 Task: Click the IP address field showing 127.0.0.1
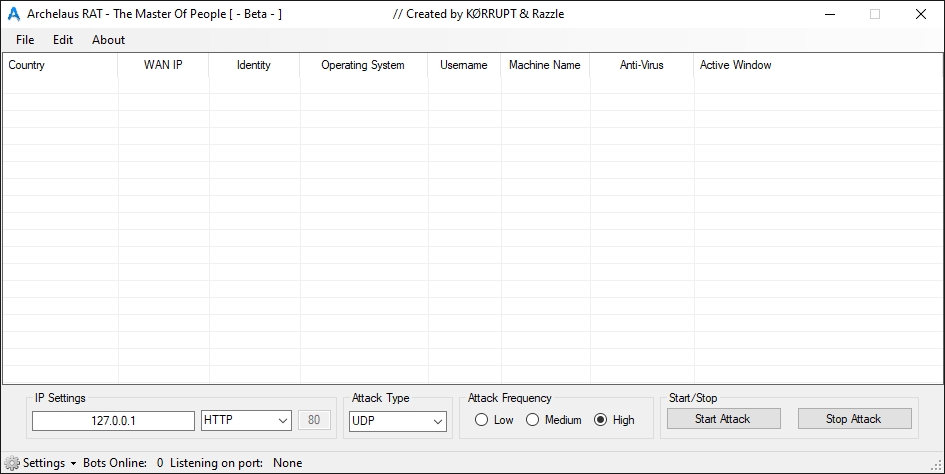(x=113, y=421)
